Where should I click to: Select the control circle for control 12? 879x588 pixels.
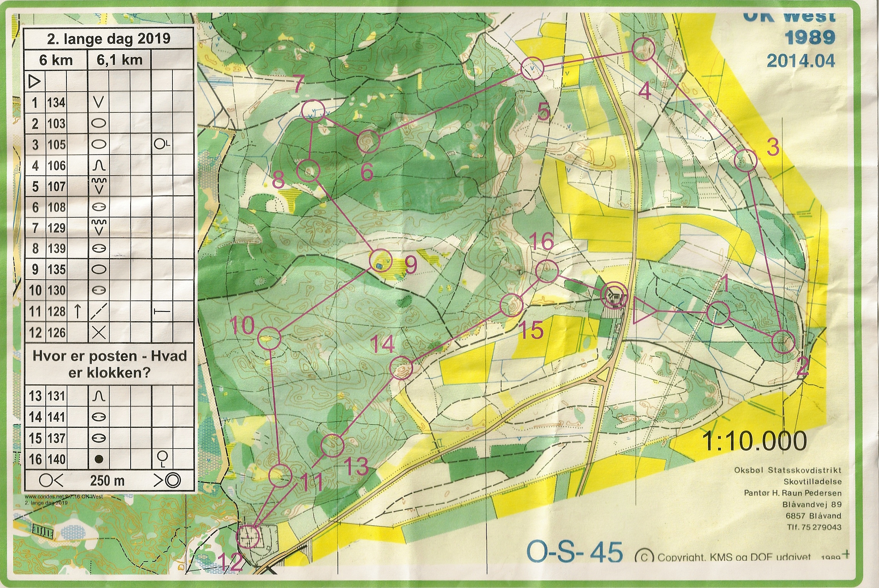click(248, 536)
